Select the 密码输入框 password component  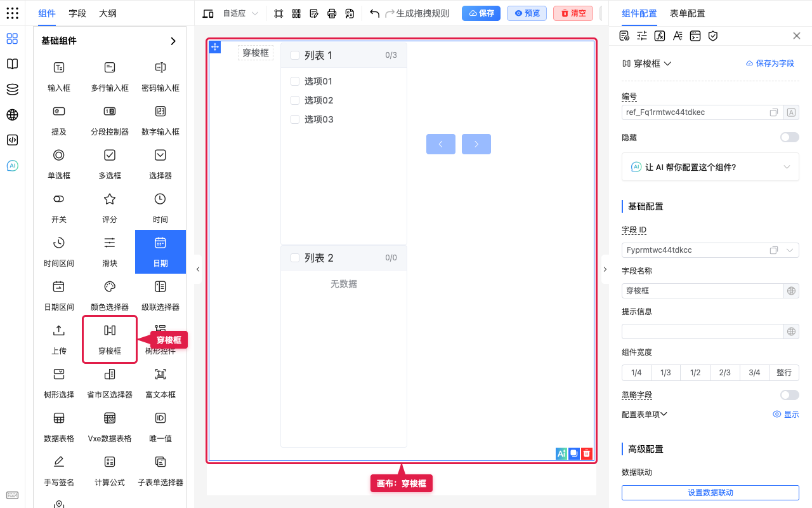point(160,76)
